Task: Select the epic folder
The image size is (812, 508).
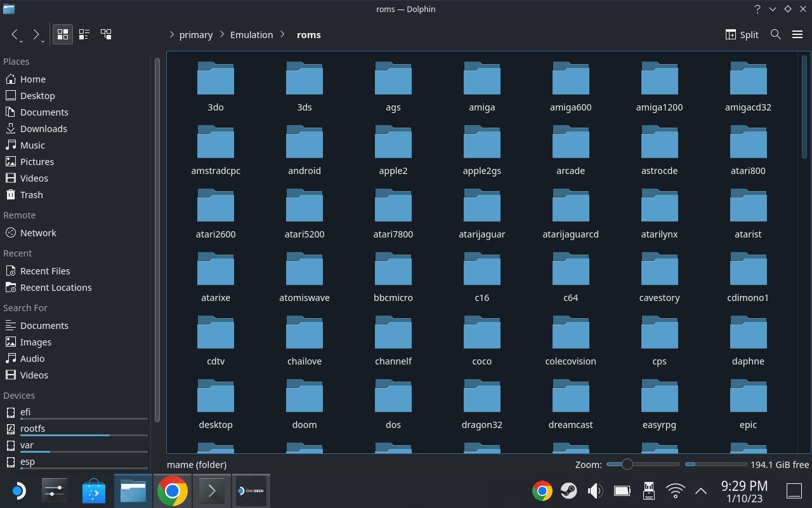Action: click(x=749, y=404)
